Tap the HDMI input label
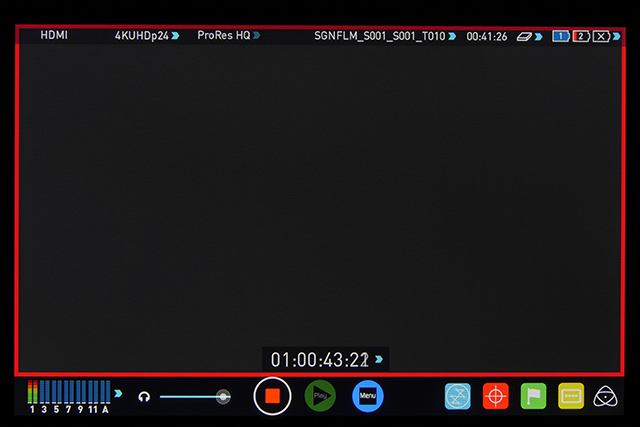The height and width of the screenshot is (427, 640). tap(54, 36)
